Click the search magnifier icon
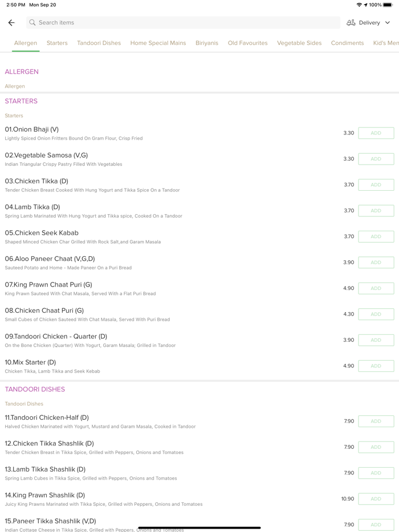 tap(32, 23)
